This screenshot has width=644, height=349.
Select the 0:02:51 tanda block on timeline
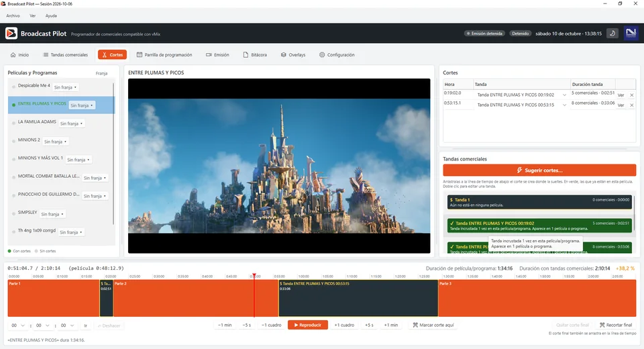click(x=107, y=299)
